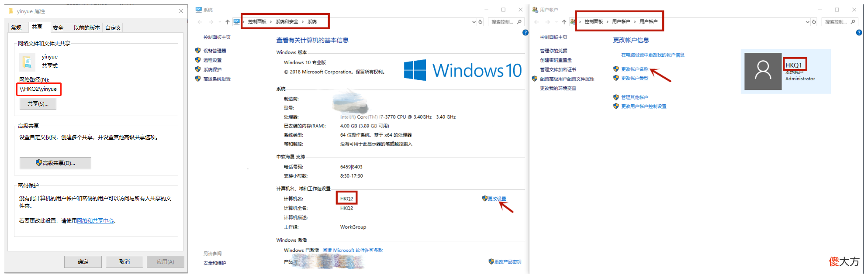The height and width of the screenshot is (278, 868).
Task: Click the forward arrow in 系统 window
Action: pyautogui.click(x=211, y=22)
